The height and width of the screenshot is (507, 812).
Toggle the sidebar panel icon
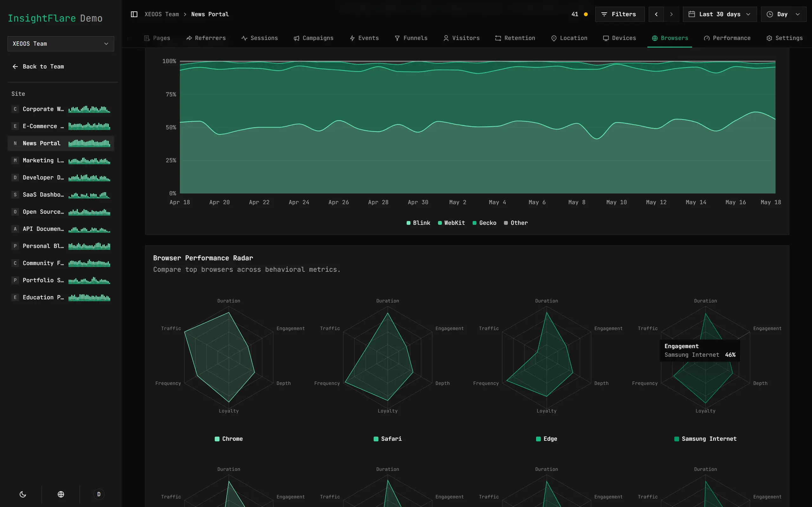134,14
